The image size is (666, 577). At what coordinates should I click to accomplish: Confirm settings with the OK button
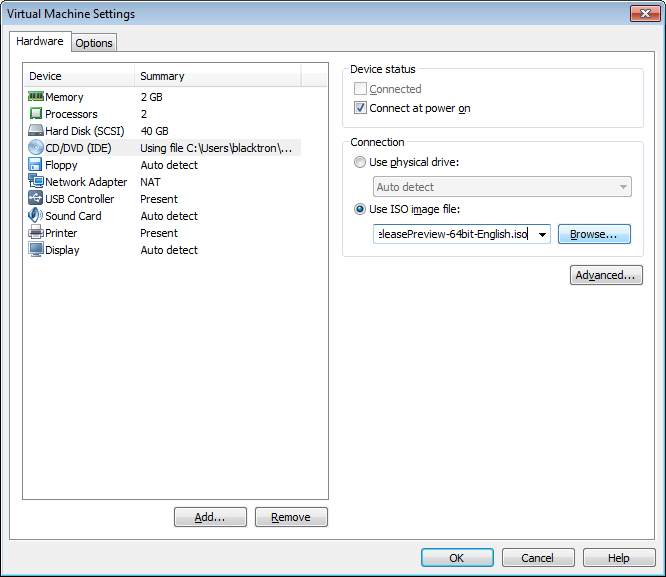point(457,557)
